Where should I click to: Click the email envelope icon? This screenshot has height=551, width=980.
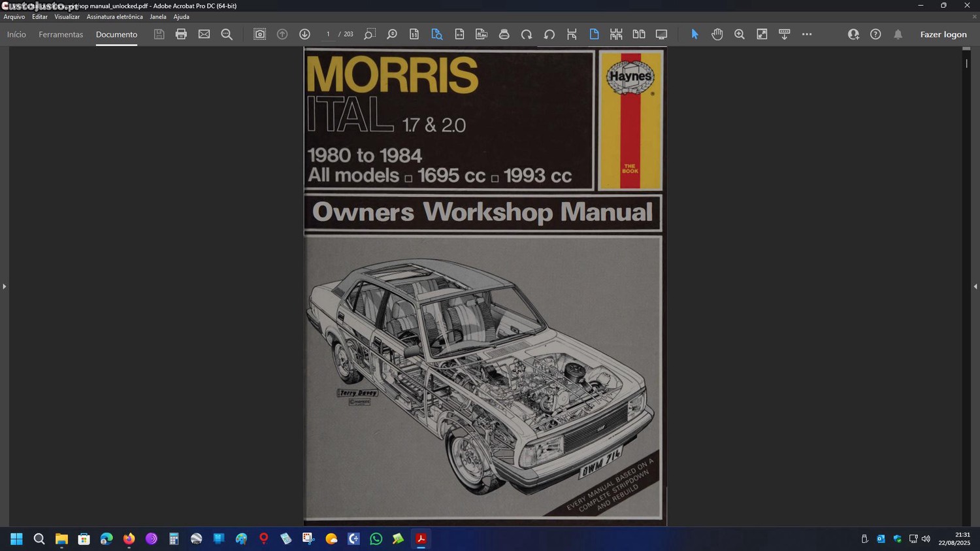204,34
